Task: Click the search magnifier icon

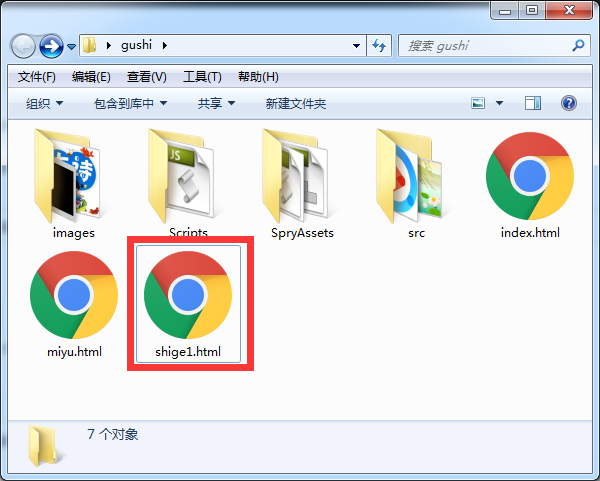Action: pos(578,46)
